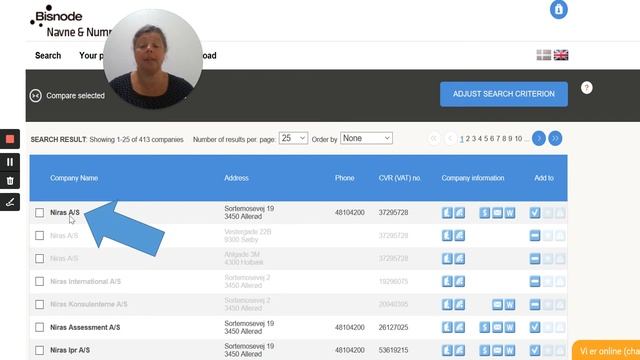Open the Order by dropdown showing None
The width and height of the screenshot is (640, 360).
pyautogui.click(x=366, y=138)
